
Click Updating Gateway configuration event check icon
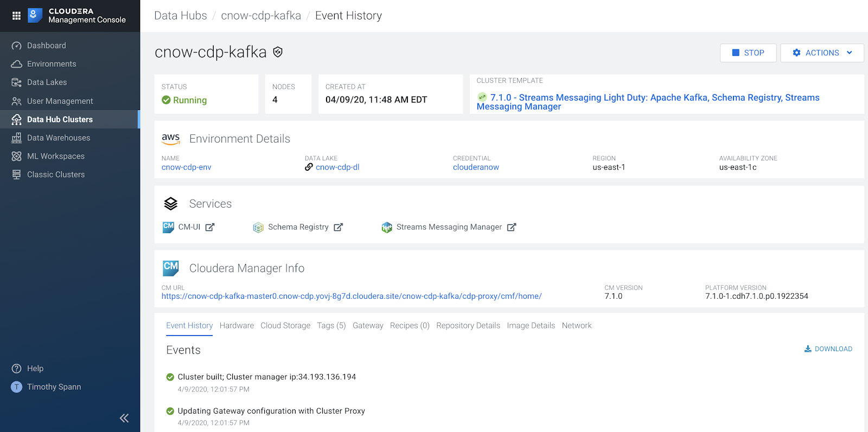click(170, 411)
